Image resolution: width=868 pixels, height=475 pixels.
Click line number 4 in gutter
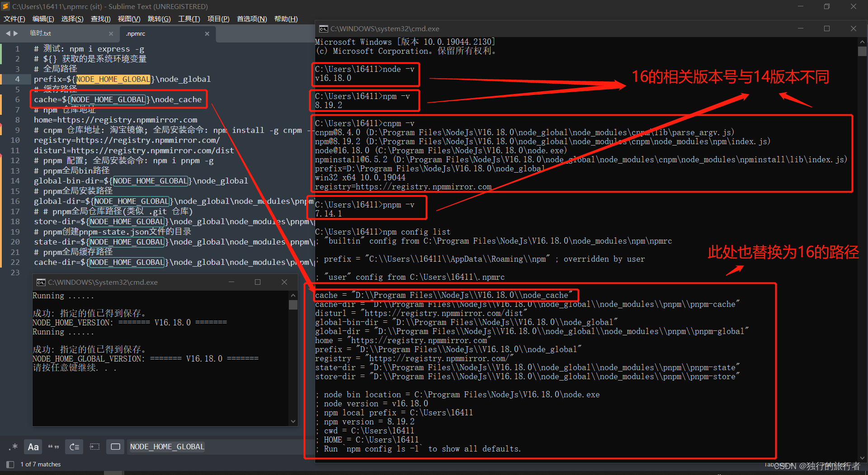pos(17,79)
